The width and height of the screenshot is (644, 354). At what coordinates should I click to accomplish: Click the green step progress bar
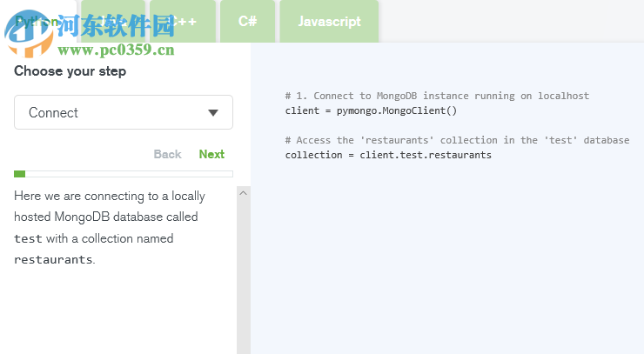124,174
